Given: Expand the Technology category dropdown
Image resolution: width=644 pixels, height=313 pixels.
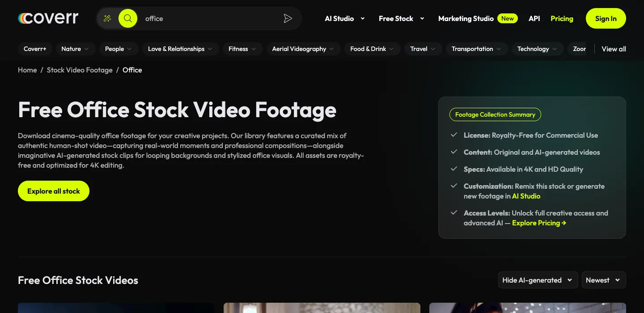Looking at the screenshot, I should [x=537, y=49].
